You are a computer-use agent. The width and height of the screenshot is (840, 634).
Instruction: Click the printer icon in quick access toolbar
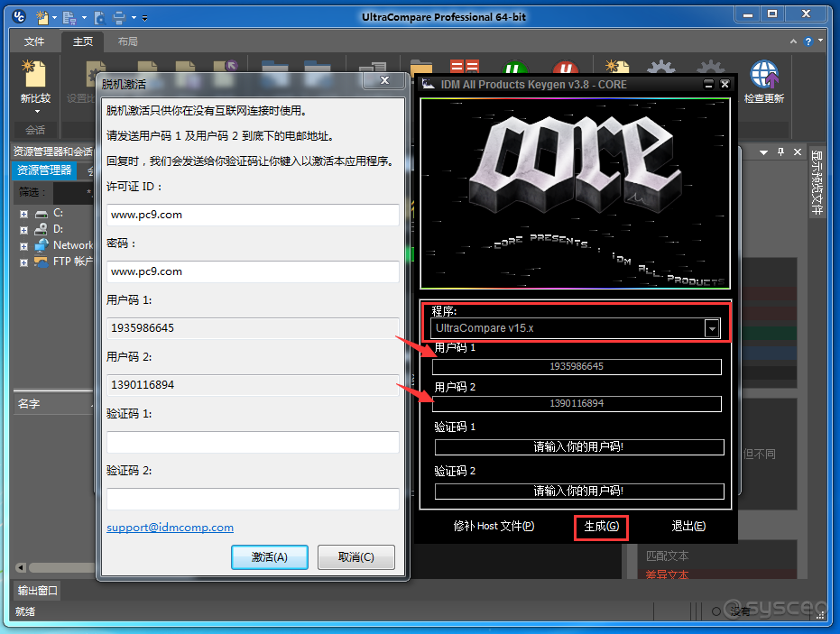click(119, 18)
